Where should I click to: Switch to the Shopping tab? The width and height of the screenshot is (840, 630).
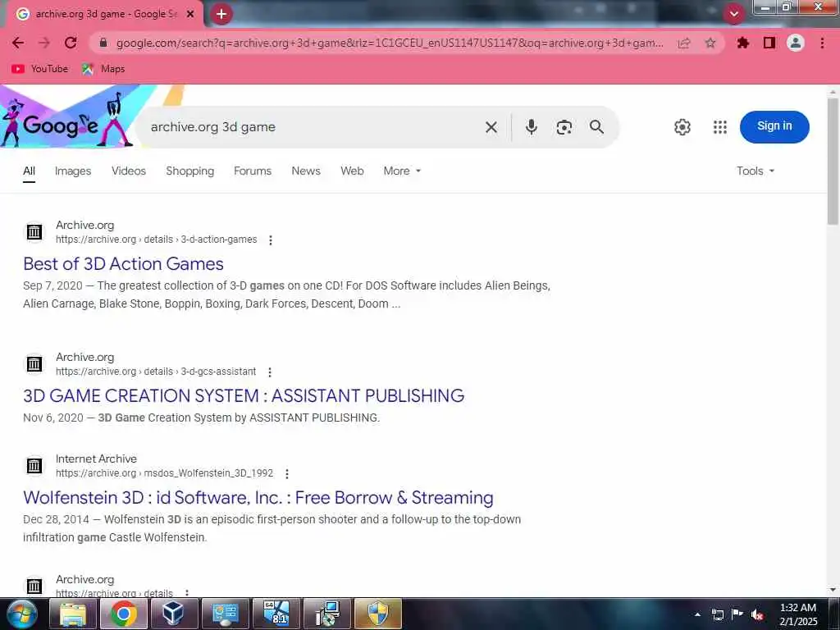tap(190, 171)
